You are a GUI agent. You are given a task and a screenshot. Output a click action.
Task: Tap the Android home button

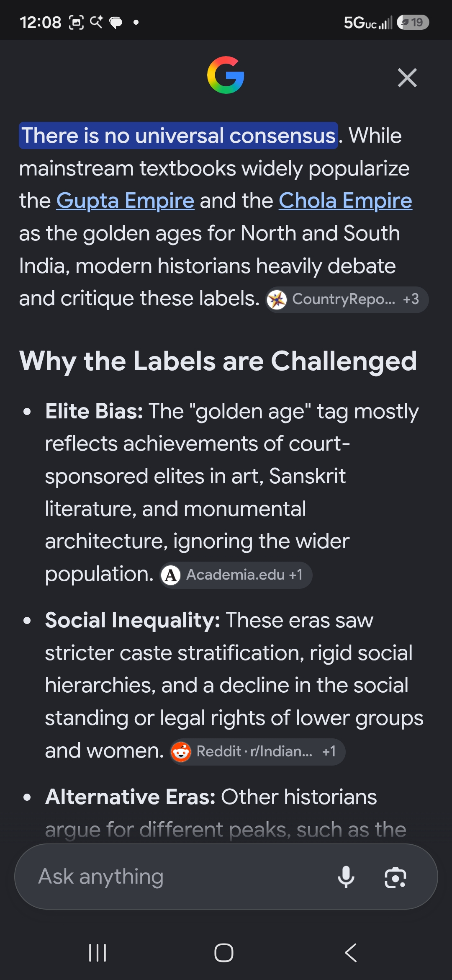tap(224, 953)
